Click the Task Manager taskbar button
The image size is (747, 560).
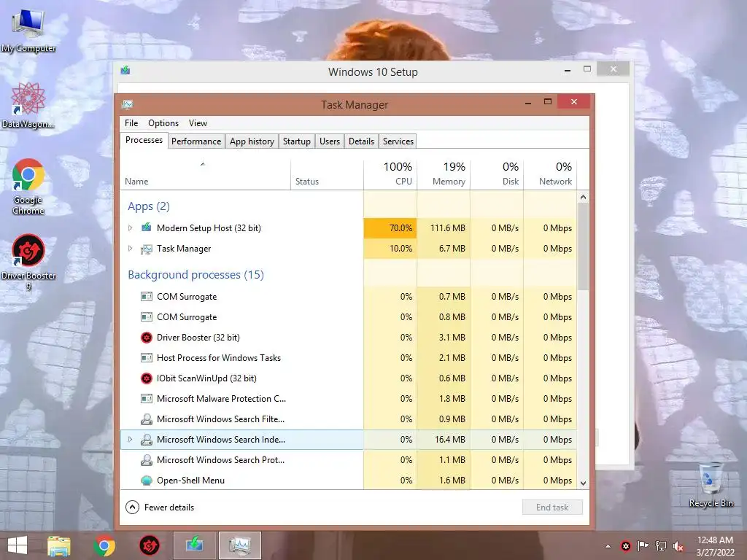[x=239, y=545]
